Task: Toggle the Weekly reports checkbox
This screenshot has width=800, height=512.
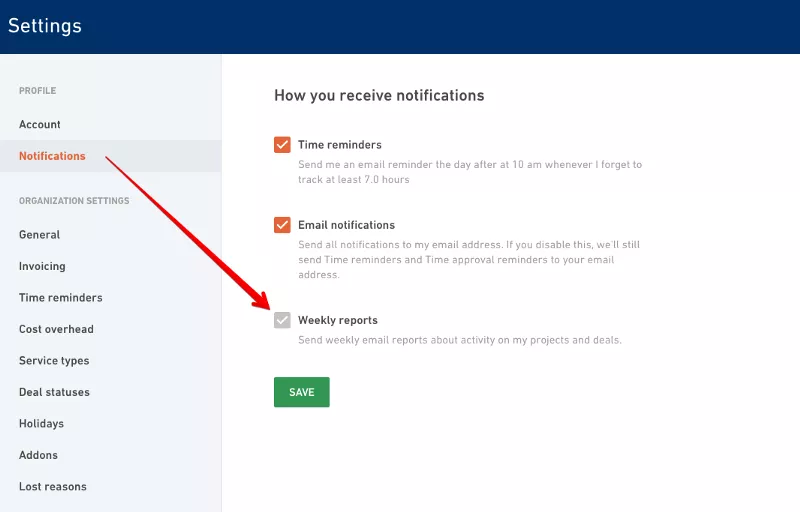Action: [282, 320]
